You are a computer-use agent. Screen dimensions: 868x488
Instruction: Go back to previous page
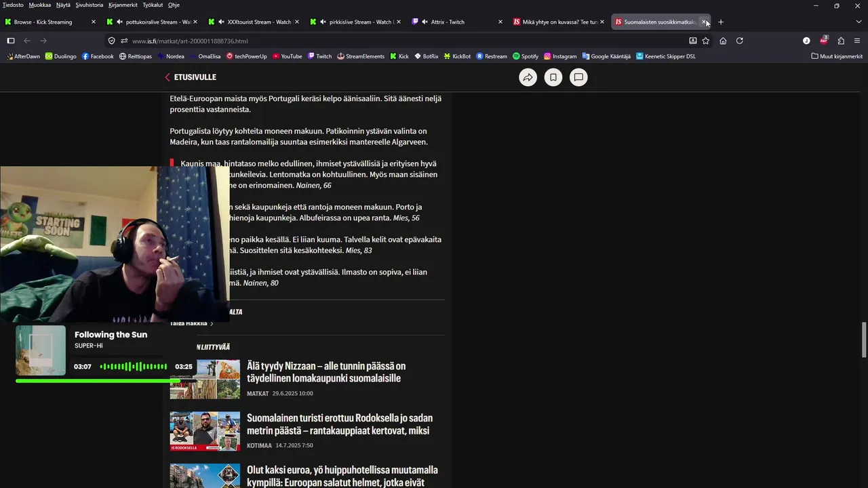(27, 41)
